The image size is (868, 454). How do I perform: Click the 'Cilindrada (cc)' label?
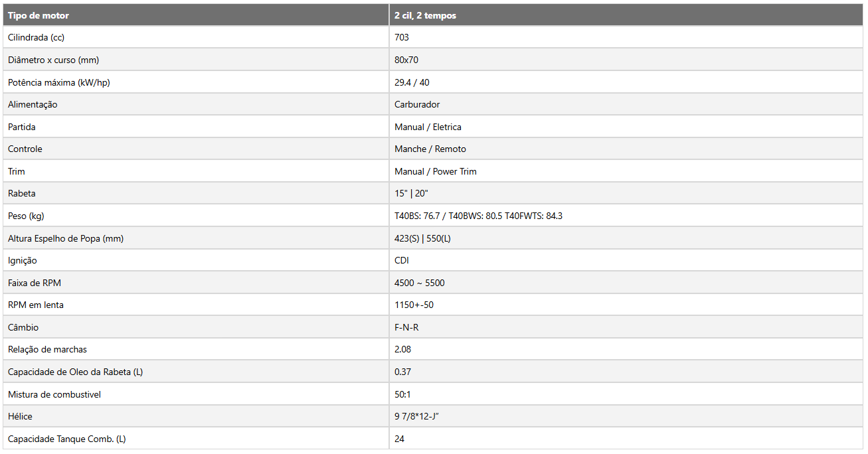[36, 38]
